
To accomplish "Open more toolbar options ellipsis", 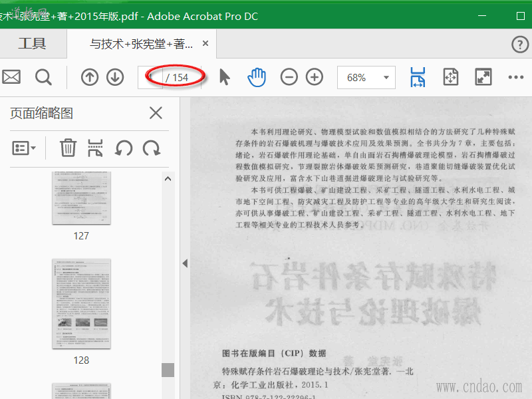I will (x=516, y=77).
